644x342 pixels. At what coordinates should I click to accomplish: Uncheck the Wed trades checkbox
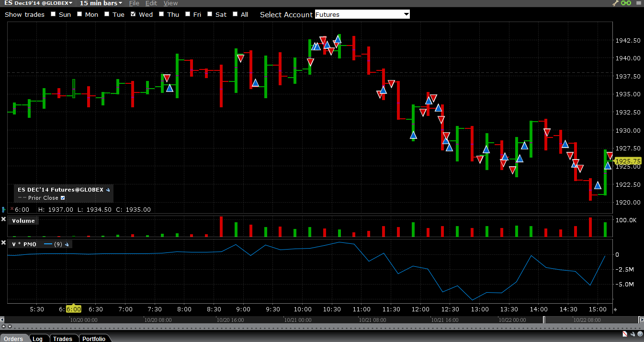133,14
